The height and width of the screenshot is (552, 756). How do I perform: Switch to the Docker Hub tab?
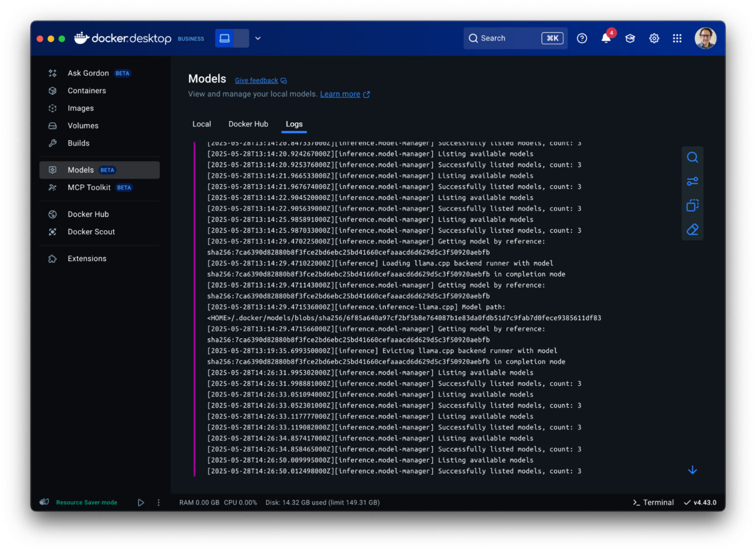pyautogui.click(x=248, y=124)
